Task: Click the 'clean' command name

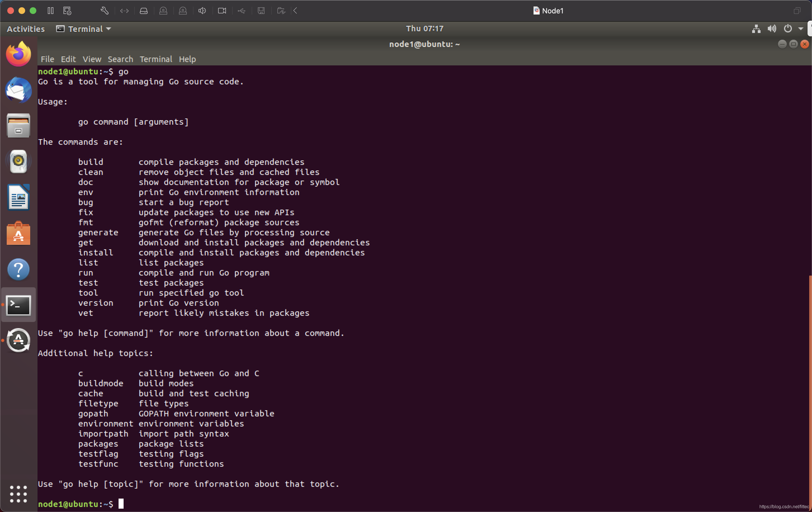Action: [x=91, y=172]
